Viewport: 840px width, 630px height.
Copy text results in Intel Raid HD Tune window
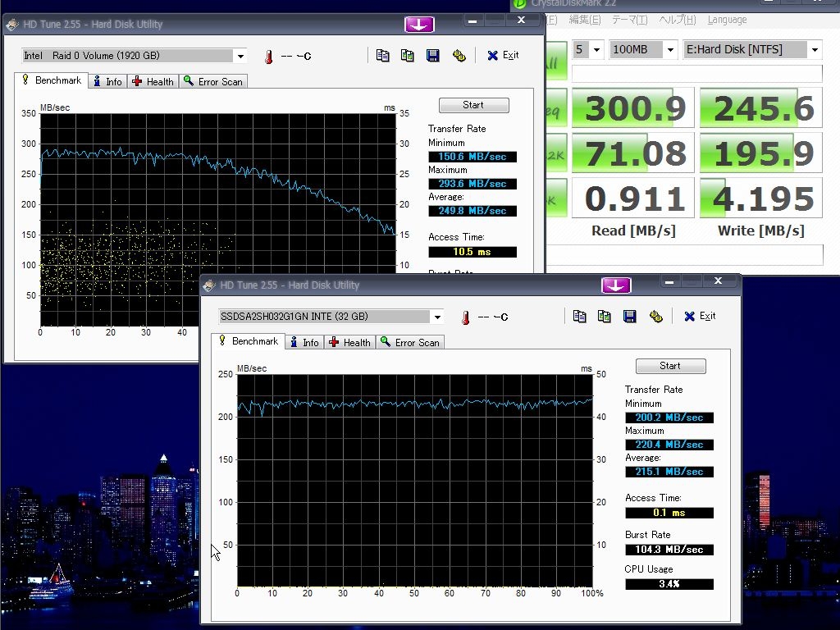coord(382,55)
